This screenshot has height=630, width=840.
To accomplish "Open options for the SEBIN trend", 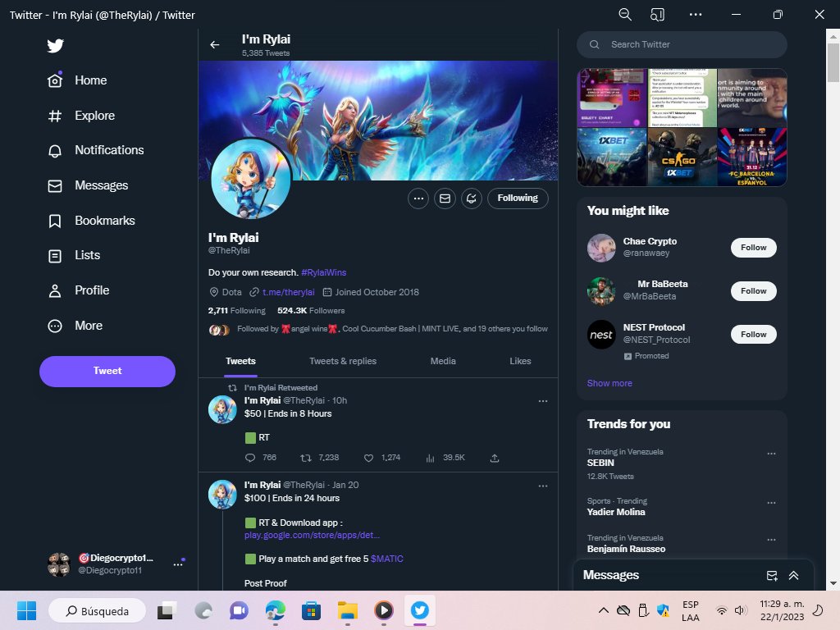I will [x=771, y=454].
